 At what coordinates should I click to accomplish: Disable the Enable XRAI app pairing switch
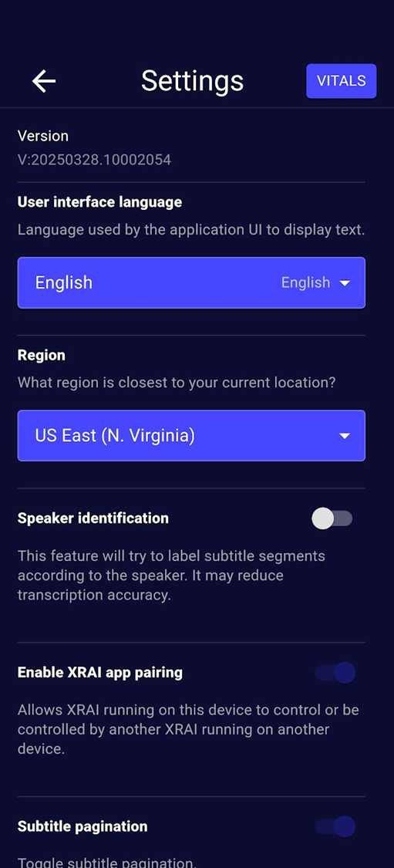(335, 673)
